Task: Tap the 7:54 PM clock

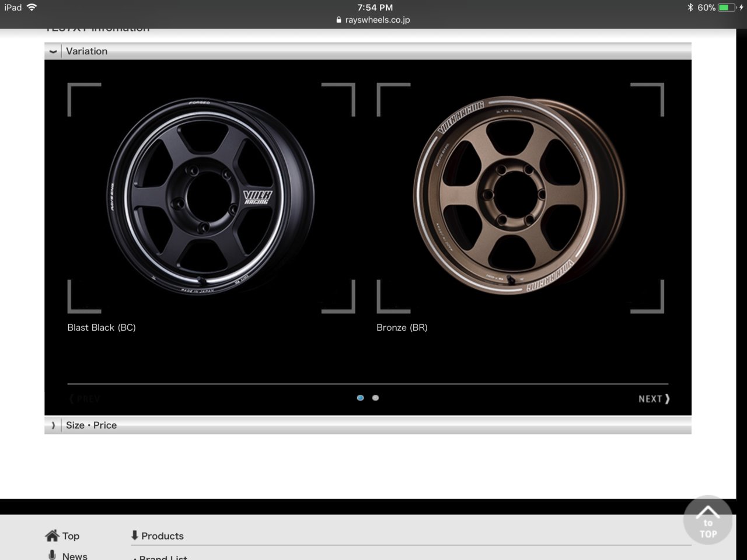Action: tap(375, 7)
